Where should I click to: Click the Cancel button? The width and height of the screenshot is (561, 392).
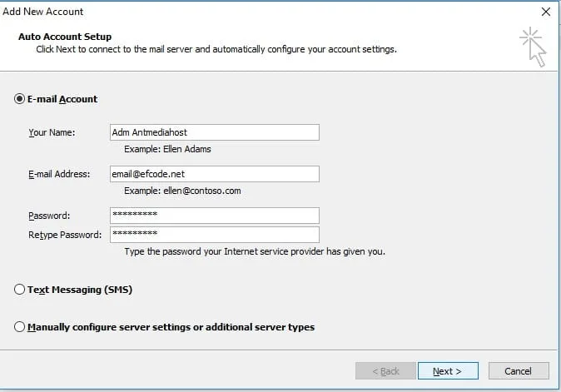coord(518,371)
